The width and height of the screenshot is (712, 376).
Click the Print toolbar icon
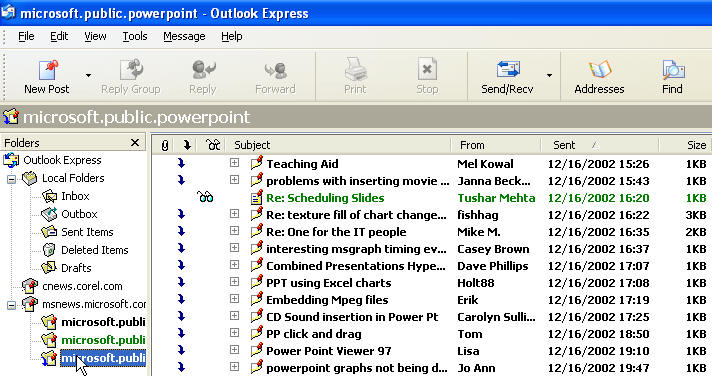[x=355, y=69]
